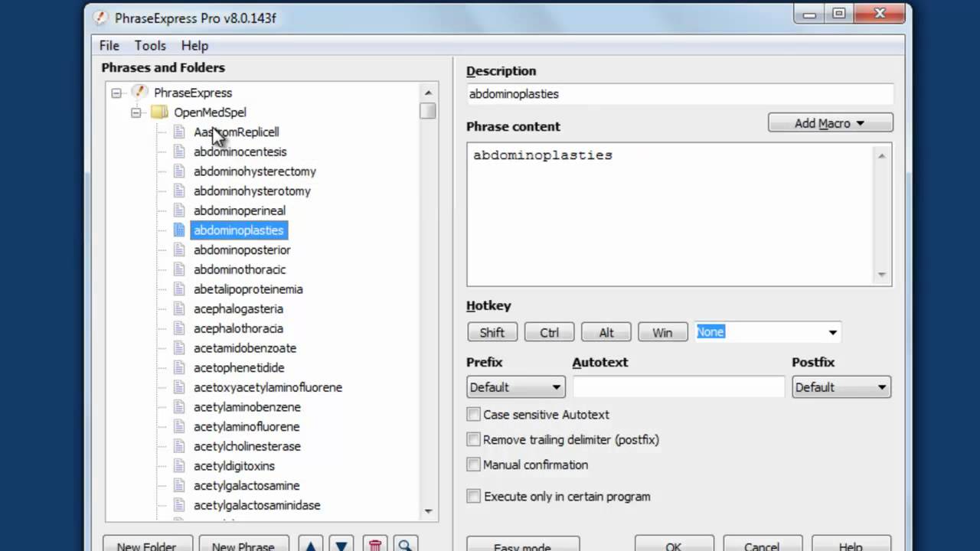
Task: Enable Case sensitive Autotext checkbox
Action: point(474,415)
